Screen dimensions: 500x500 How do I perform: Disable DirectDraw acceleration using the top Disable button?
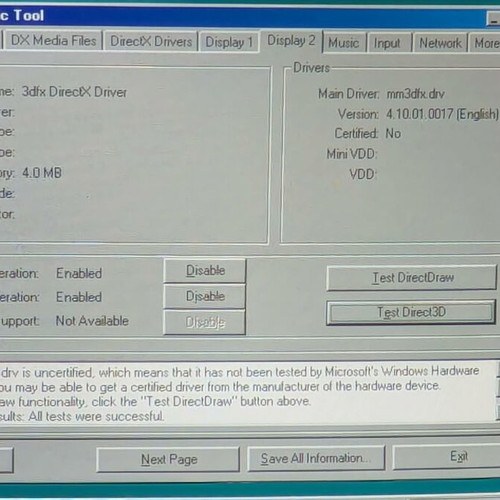[x=205, y=270]
